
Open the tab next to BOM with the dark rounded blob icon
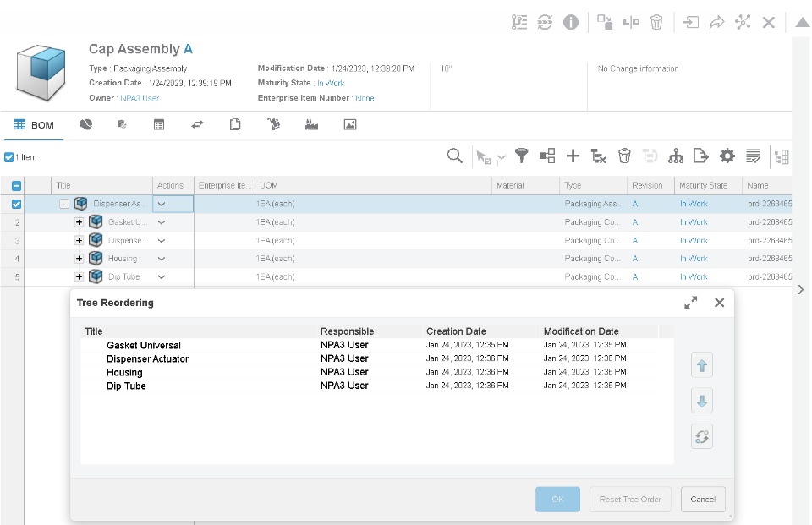click(x=86, y=124)
